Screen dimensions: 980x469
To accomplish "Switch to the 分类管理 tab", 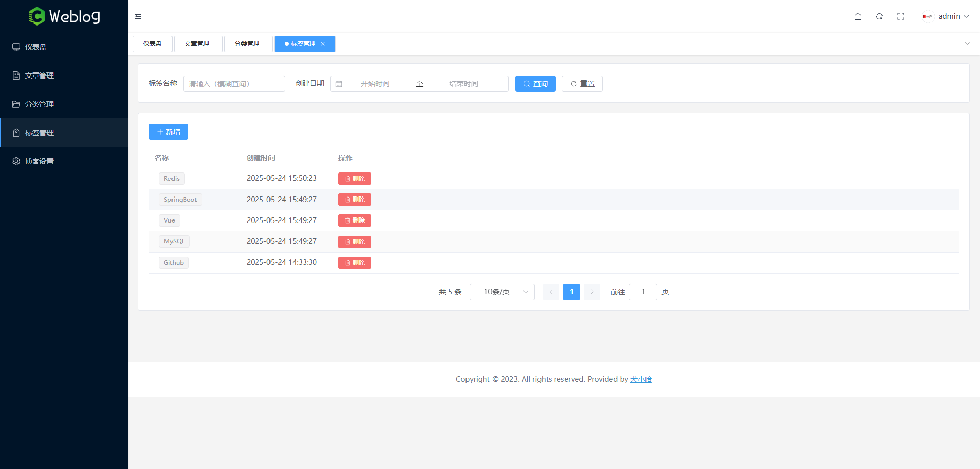I will coord(248,44).
